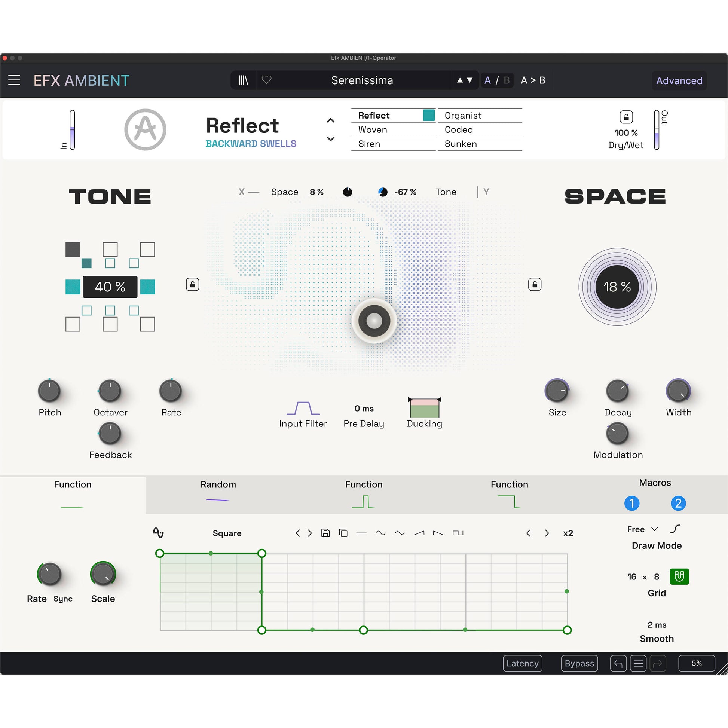This screenshot has width=728, height=728.
Task: Expand the Reflect effect type up chevron
Action: [330, 120]
